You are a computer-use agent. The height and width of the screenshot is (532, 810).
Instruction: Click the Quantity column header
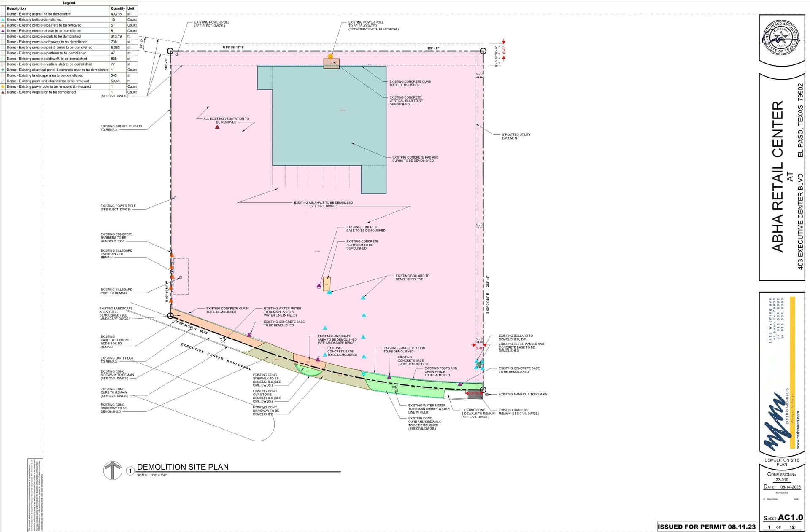click(x=118, y=8)
